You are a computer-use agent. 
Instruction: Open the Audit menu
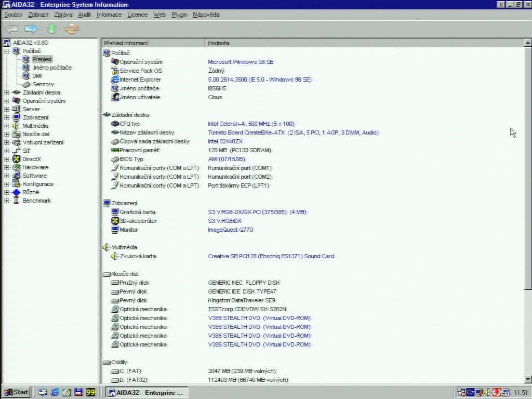pyautogui.click(x=84, y=15)
